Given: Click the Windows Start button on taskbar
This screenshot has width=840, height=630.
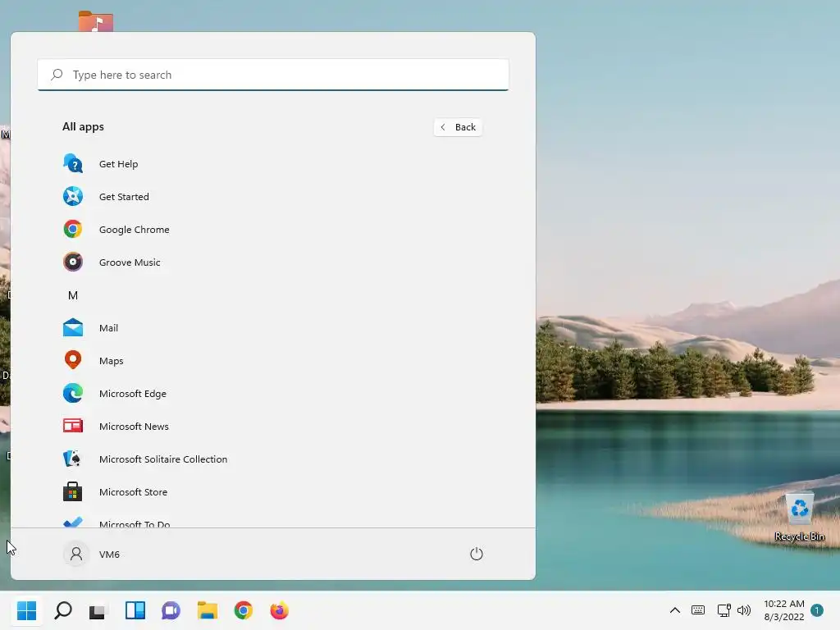Looking at the screenshot, I should [x=26, y=610].
